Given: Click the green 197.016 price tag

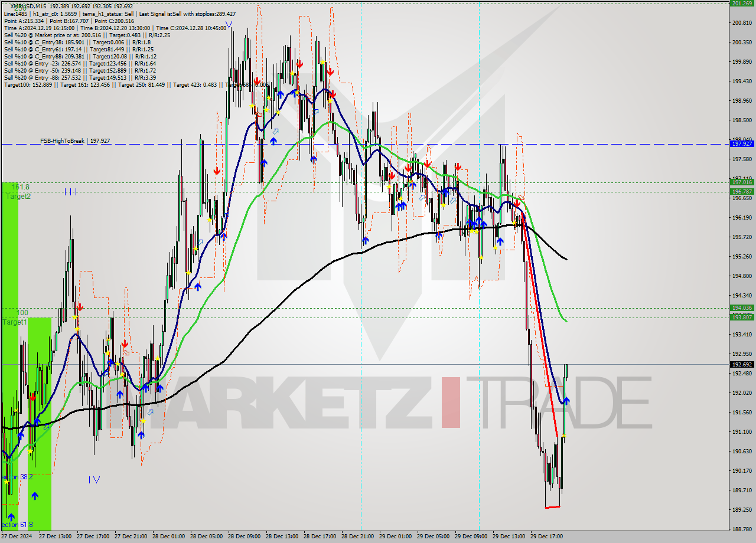Looking at the screenshot, I should click(742, 182).
